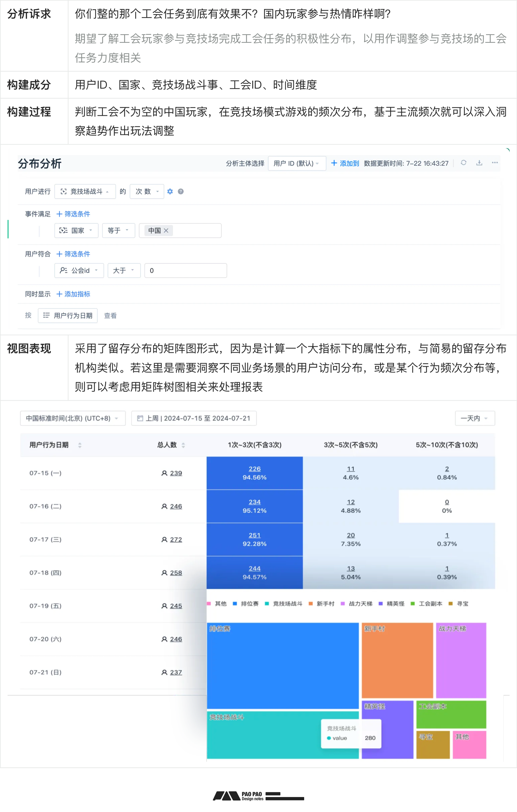Click the person icon next to 239

click(x=164, y=473)
